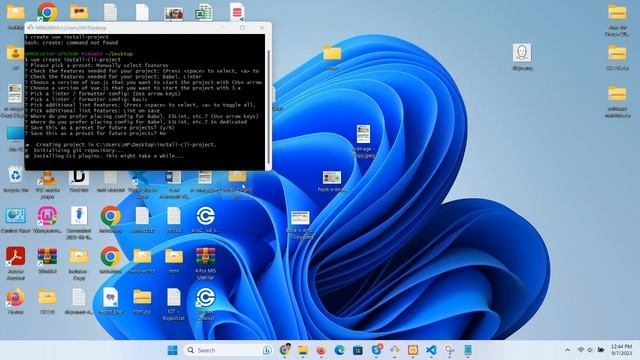Launch the Firefox shortcut on the desktop
Screen dimensions: 640x360
(x=16, y=298)
